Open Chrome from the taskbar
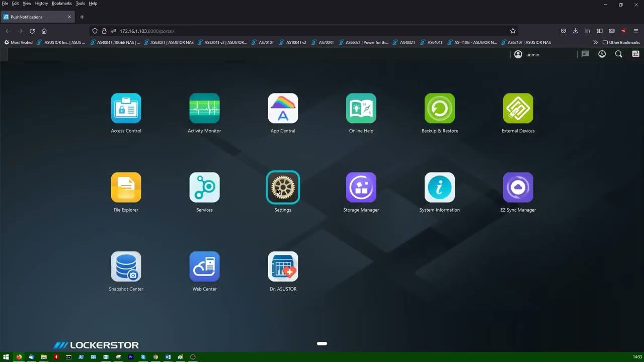The width and height of the screenshot is (644, 362). point(155,357)
